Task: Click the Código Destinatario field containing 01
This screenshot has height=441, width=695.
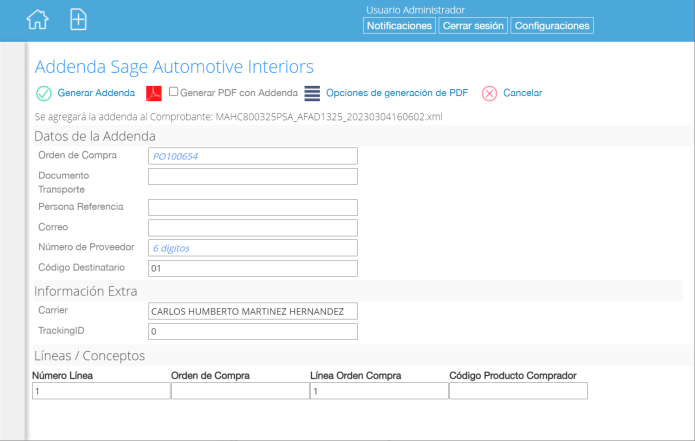Action: coord(253,269)
